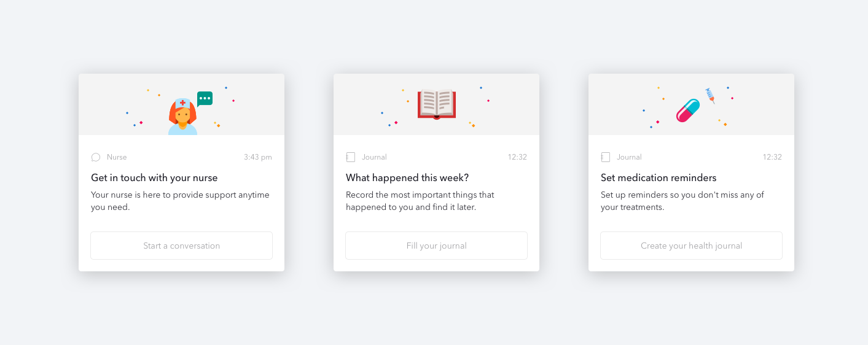Viewport: 868px width, 345px height.
Task: Click the 3:43 pm timestamp
Action: point(257,157)
